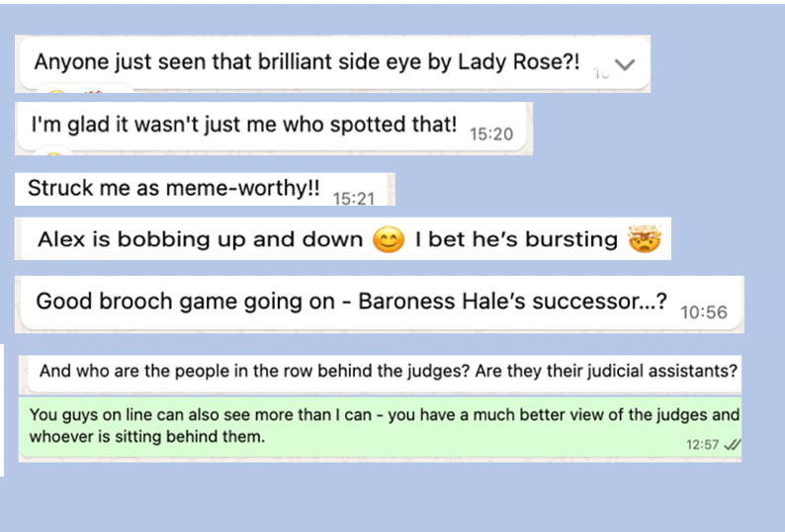Click the 12:57 timestamp on the green message
Image resolution: width=785 pixels, height=532 pixels.
[x=703, y=446]
